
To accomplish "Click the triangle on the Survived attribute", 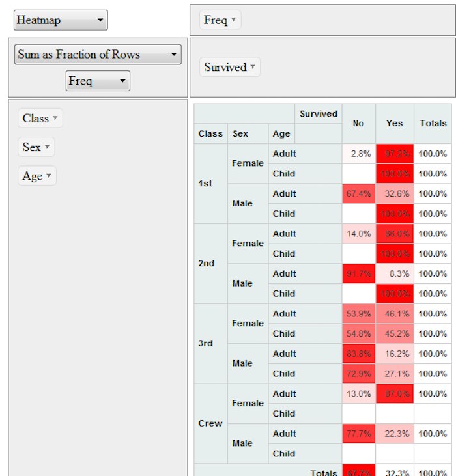I will point(252,67).
